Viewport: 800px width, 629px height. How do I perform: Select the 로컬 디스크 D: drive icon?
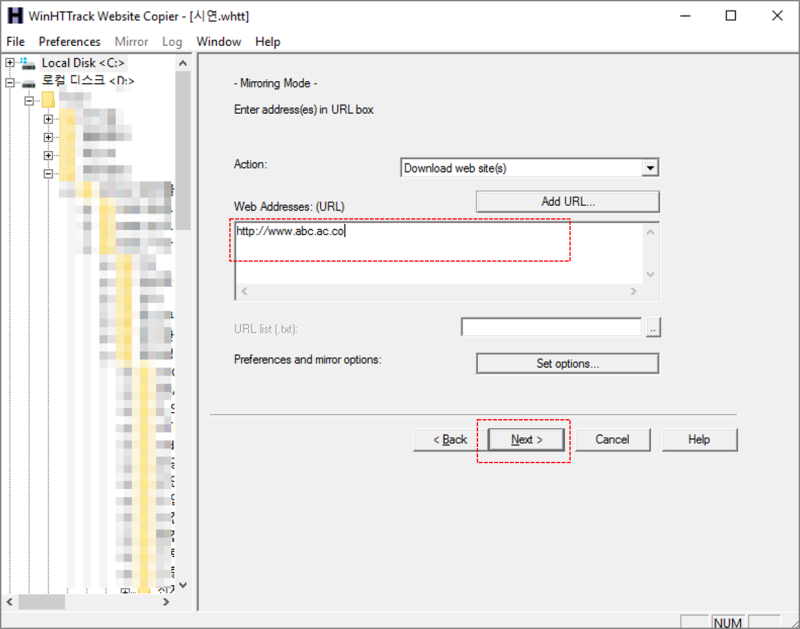click(29, 83)
